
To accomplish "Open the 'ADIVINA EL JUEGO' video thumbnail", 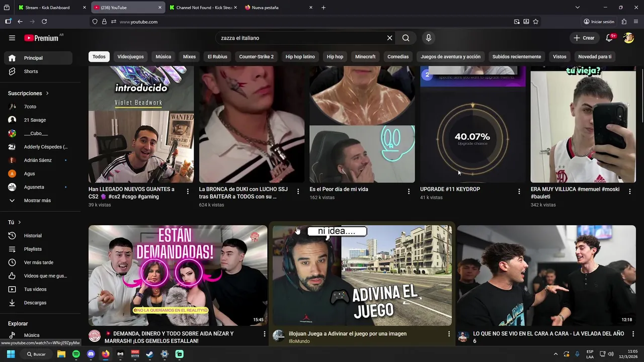I will click(362, 276).
